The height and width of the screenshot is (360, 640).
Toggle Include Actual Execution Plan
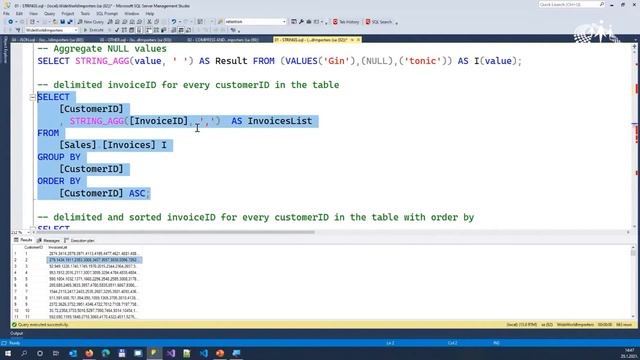click(x=149, y=30)
